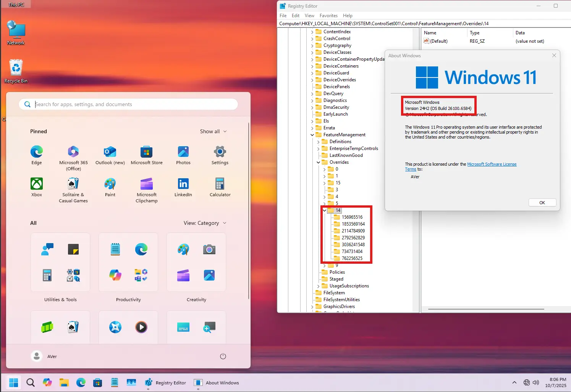Launch Outlook (new) from pinned apps
The width and height of the screenshot is (571, 392).
point(110,155)
